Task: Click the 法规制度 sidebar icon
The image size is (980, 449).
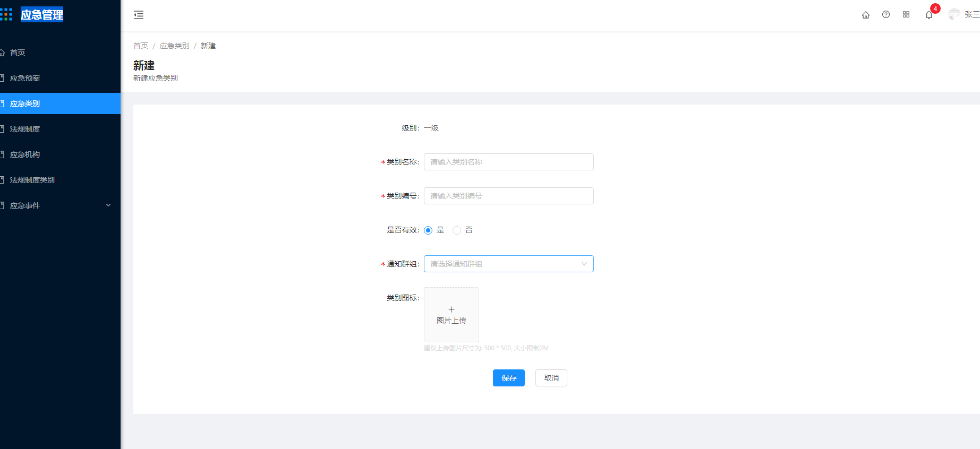Action: (x=3, y=129)
